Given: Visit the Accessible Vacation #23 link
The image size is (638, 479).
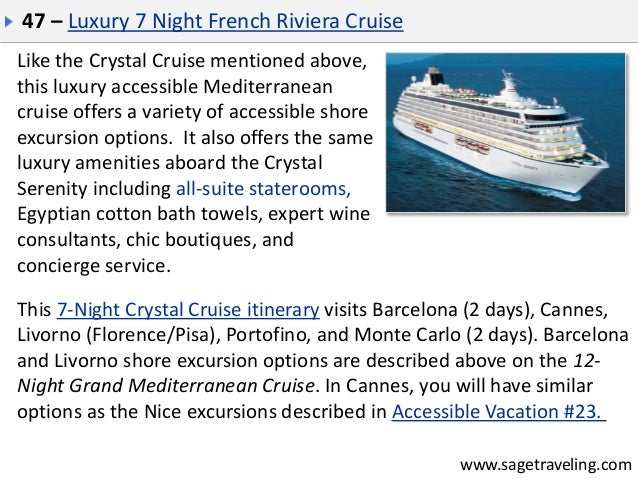Looking at the screenshot, I should point(499,412).
